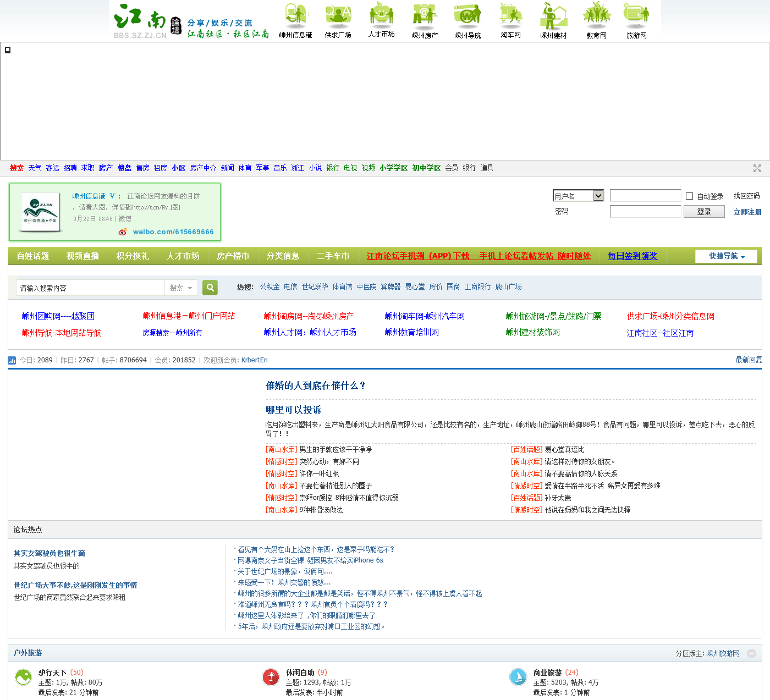This screenshot has height=700, width=770.
Task: Open the 嵊州旅游网 景点/线路/门票 link
Action: (553, 316)
